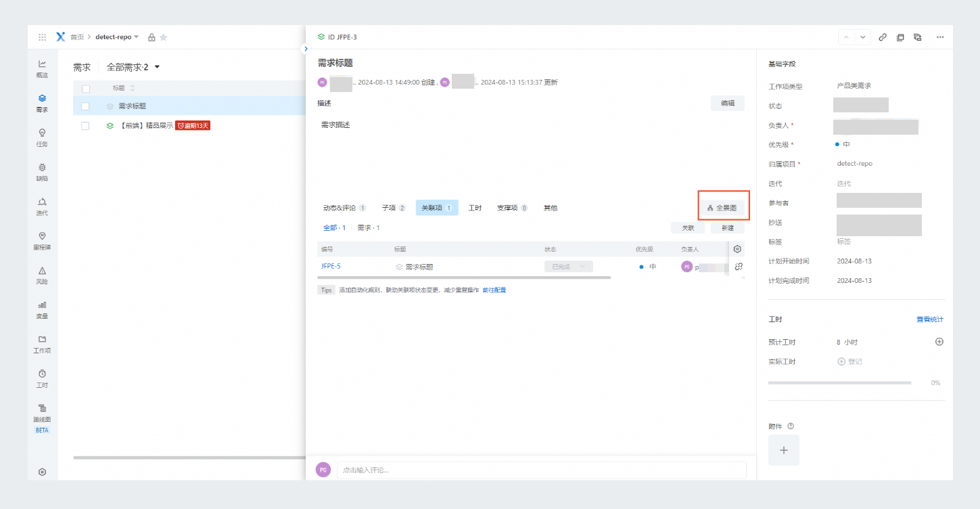The height and width of the screenshot is (509, 980).
Task: Open related item JFPE-5 link
Action: pyautogui.click(x=331, y=266)
